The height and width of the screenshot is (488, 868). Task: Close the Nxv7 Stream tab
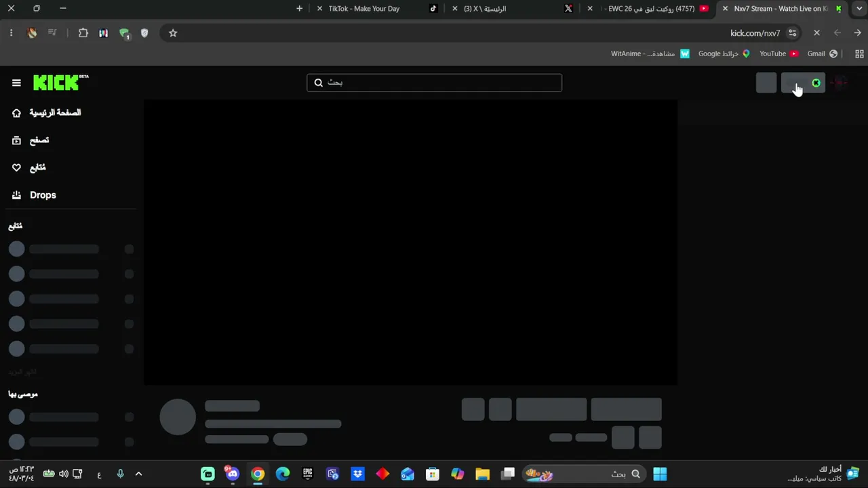725,9
